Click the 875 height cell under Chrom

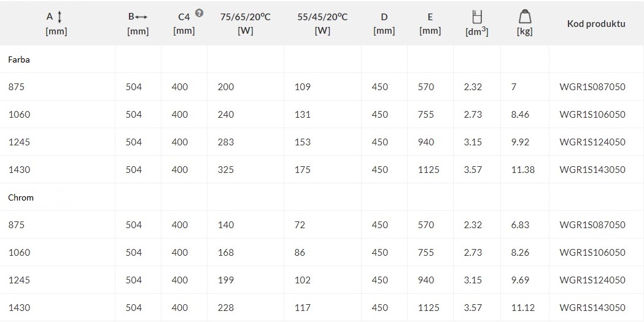17,224
